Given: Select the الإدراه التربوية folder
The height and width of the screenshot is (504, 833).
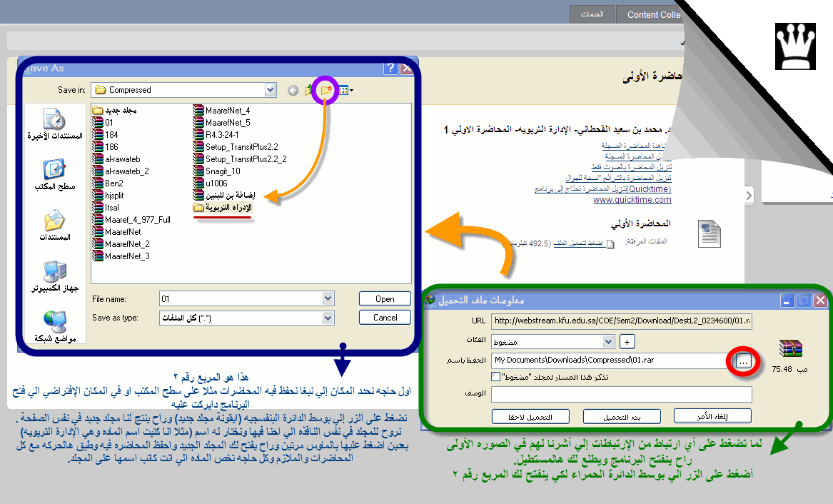Looking at the screenshot, I should pyautogui.click(x=223, y=208).
